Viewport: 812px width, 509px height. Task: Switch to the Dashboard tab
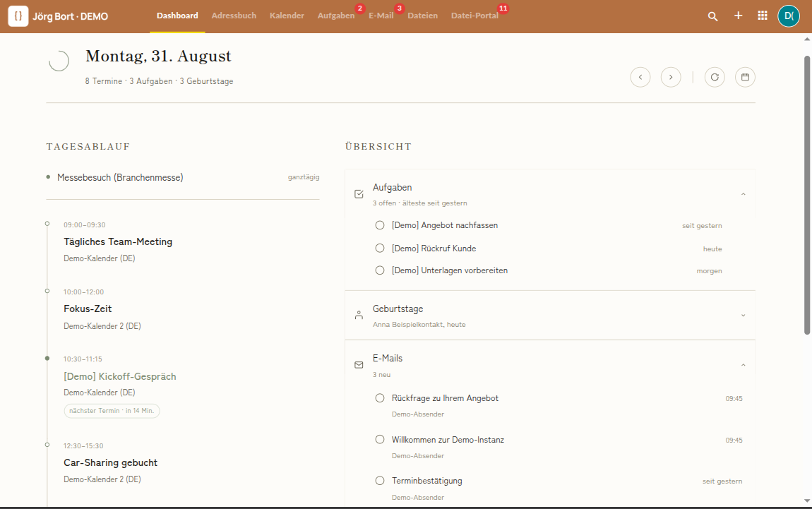click(x=178, y=16)
